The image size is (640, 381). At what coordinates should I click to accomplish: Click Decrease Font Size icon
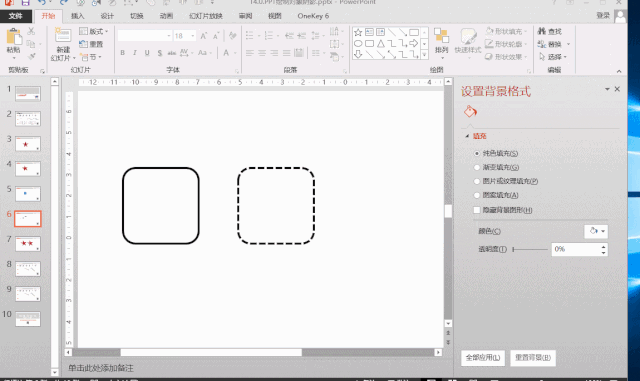click(x=216, y=36)
